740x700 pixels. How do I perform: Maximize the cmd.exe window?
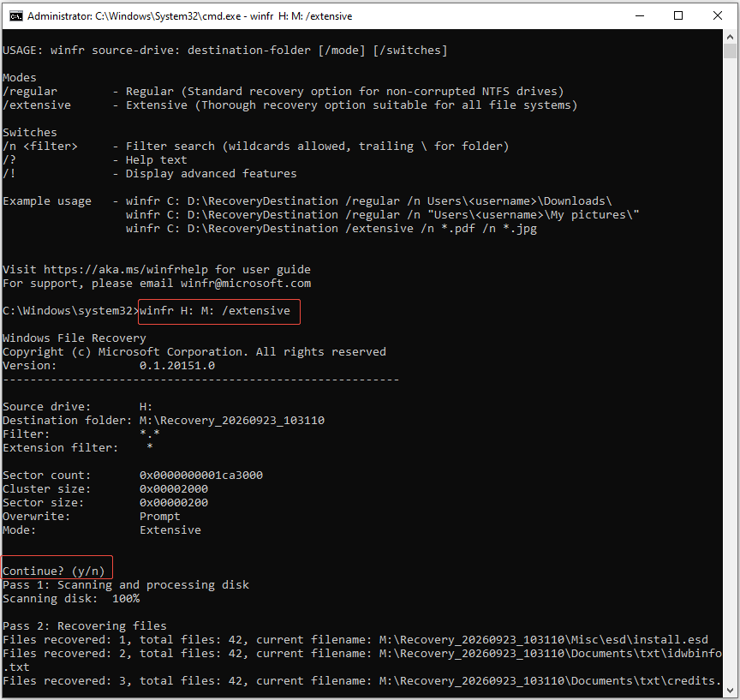coord(678,16)
